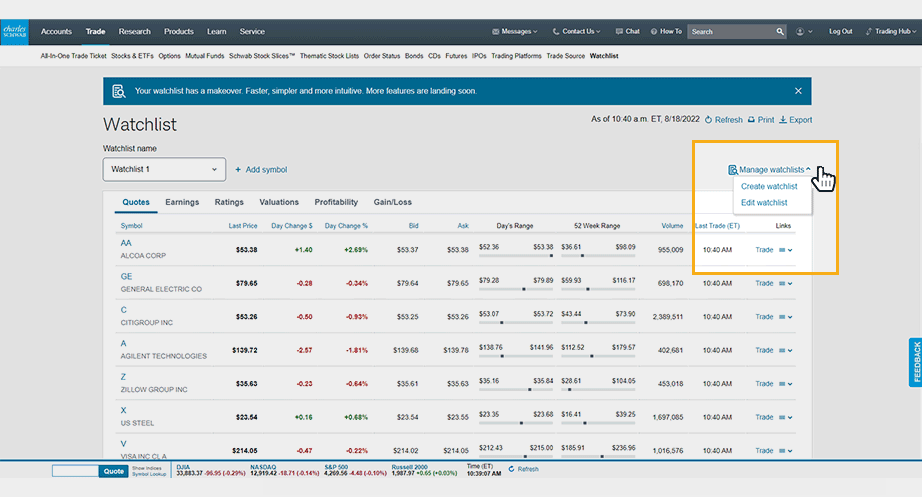Open Thematic Stock Lists
The width and height of the screenshot is (922, 497).
click(329, 56)
